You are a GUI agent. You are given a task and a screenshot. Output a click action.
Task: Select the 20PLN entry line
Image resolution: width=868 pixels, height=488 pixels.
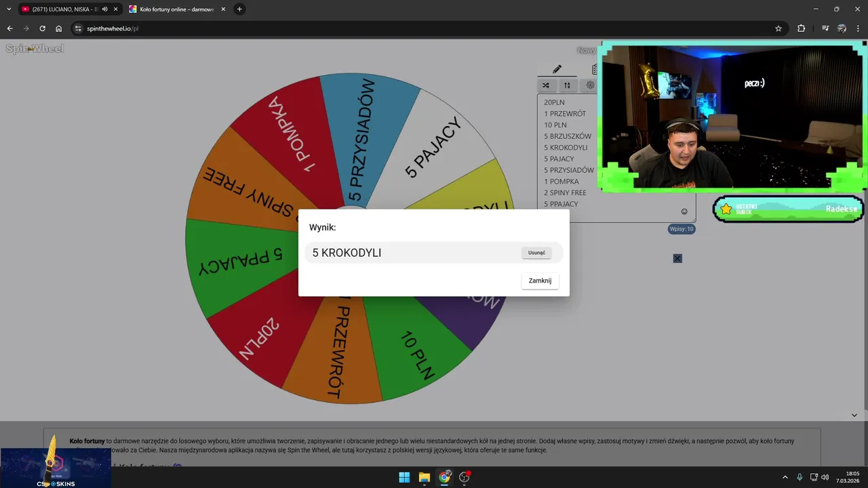[x=554, y=102]
